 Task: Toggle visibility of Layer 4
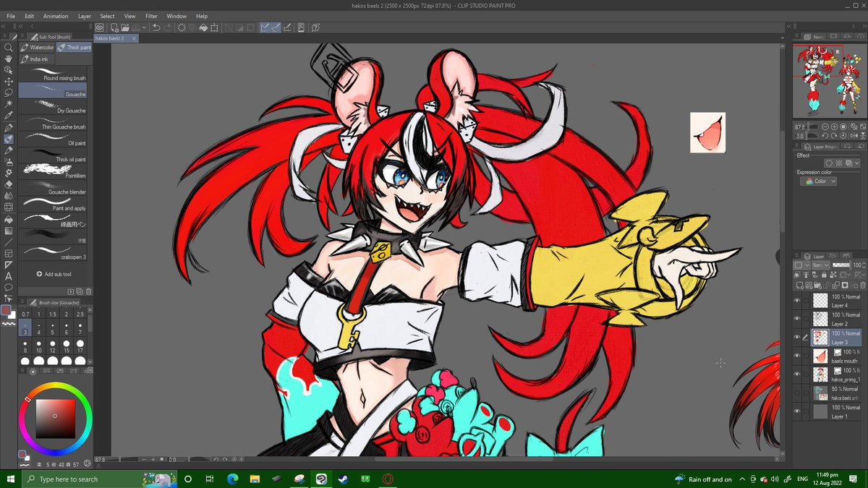tap(797, 300)
